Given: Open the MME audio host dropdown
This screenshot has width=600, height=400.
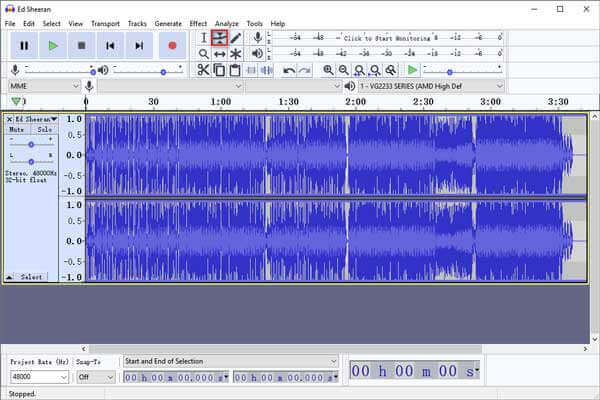Looking at the screenshot, I should 44,86.
